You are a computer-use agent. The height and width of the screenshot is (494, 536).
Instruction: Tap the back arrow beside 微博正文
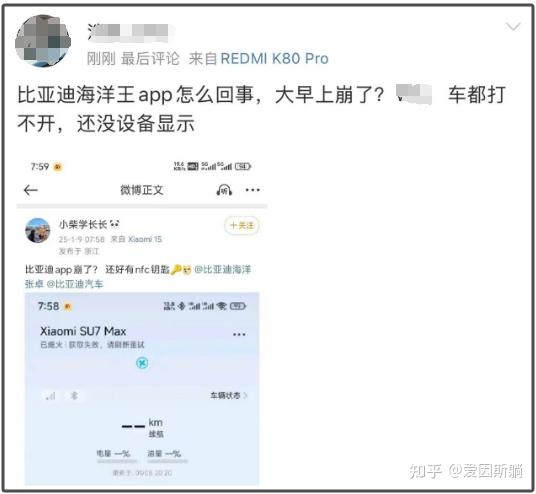[30, 190]
